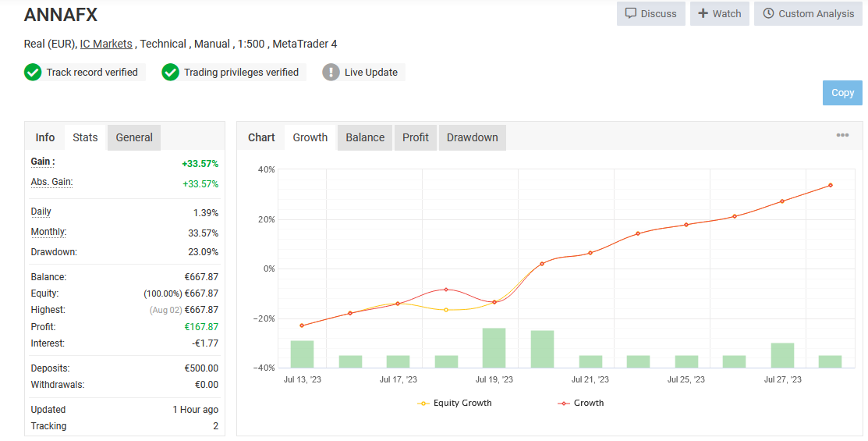The width and height of the screenshot is (868, 441).
Task: Open the chart options three-dots menu
Action: click(842, 135)
